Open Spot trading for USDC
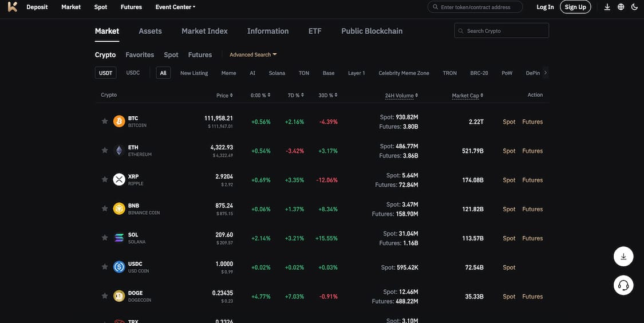The height and width of the screenshot is (323, 644). [509, 267]
